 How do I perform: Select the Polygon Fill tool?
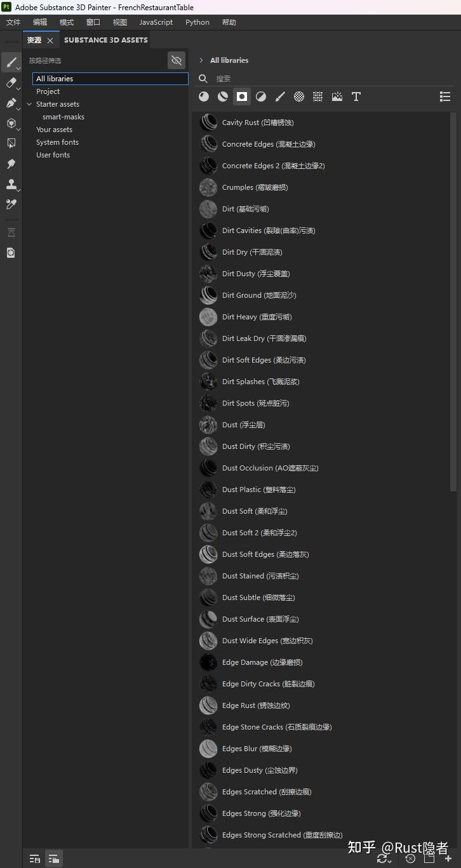point(11,144)
